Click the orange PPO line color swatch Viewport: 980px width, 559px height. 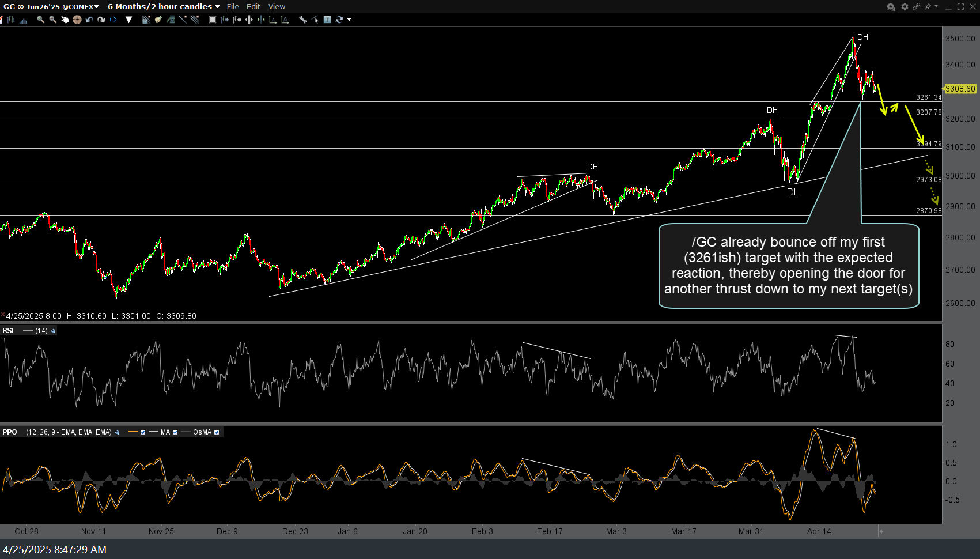point(134,432)
